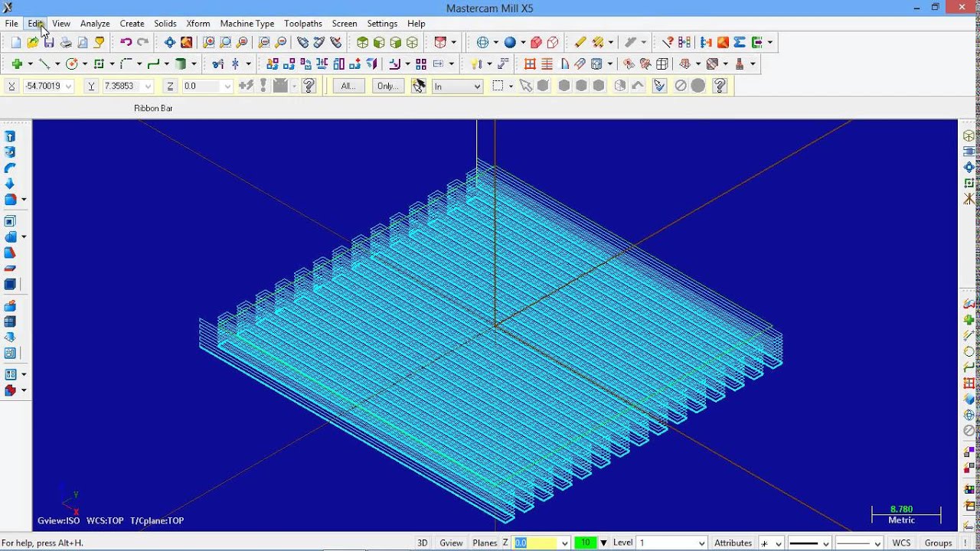Toggle the standard selection arrow button
The height and width of the screenshot is (551, 980).
[x=525, y=86]
